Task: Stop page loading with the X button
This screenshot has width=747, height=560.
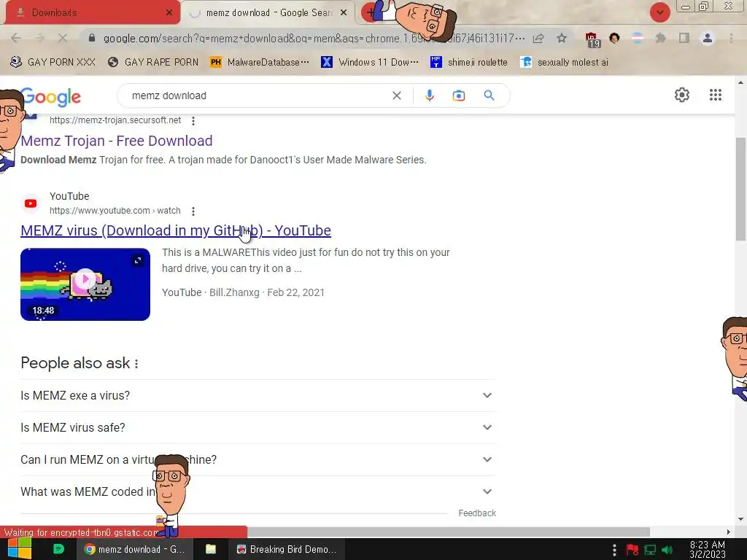Action: [x=63, y=38]
